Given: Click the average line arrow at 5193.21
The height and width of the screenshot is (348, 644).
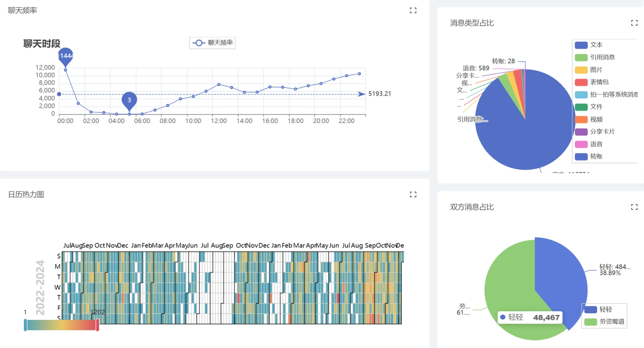Looking at the screenshot, I should (x=361, y=94).
